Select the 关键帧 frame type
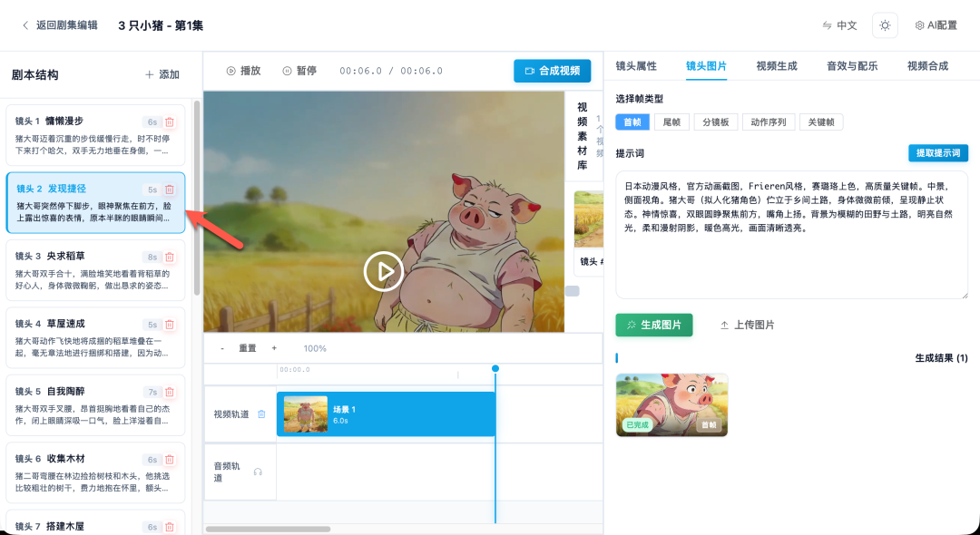 [x=820, y=122]
